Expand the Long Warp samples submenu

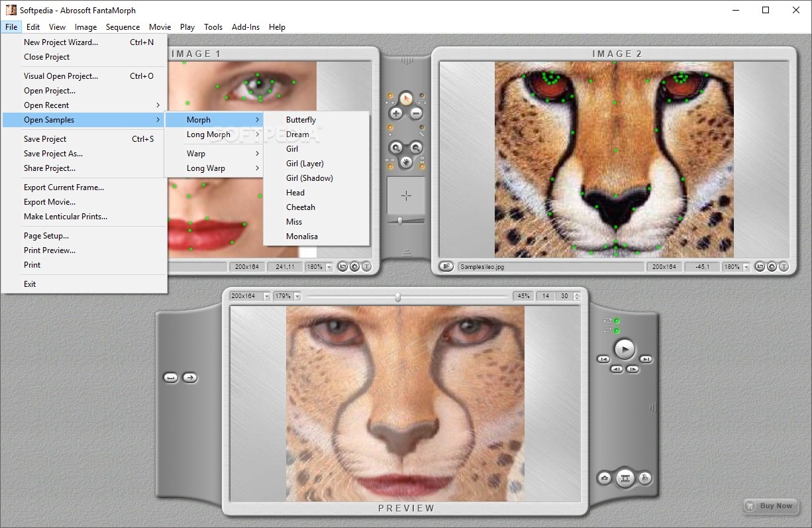[214, 168]
